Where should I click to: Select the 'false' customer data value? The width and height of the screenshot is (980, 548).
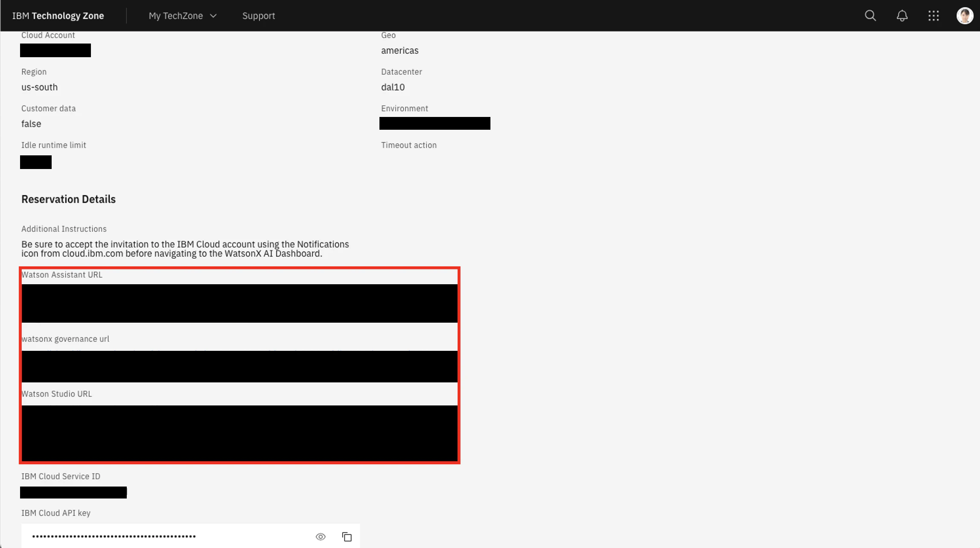click(31, 124)
